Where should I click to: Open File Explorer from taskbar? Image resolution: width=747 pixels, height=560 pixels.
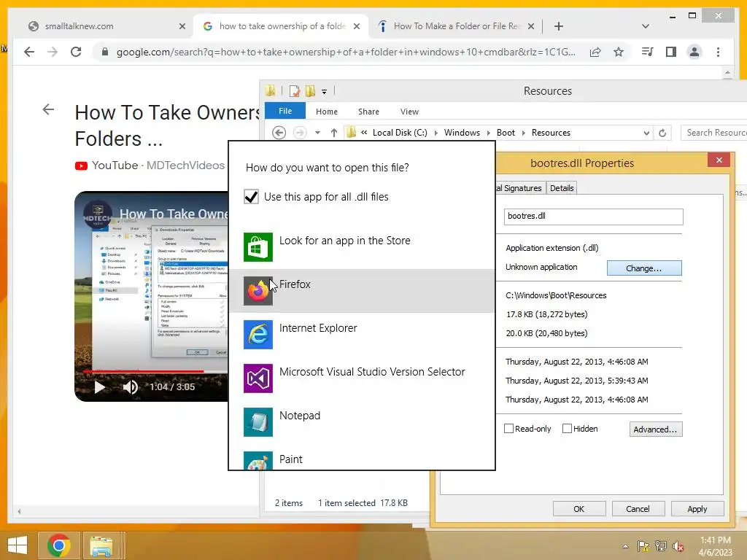[x=101, y=545]
